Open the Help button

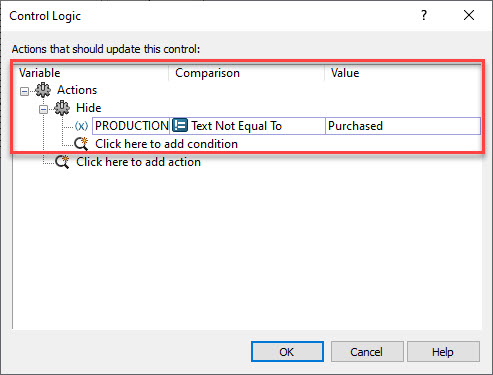443,351
